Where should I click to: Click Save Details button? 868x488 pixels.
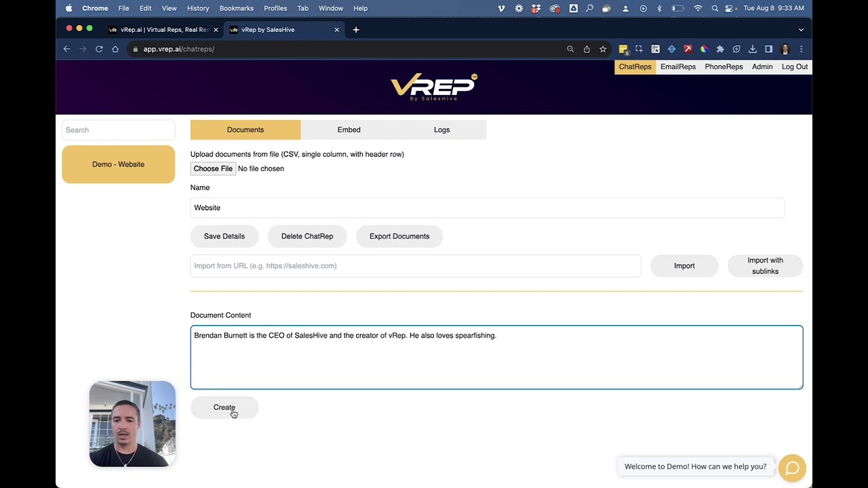(x=224, y=236)
